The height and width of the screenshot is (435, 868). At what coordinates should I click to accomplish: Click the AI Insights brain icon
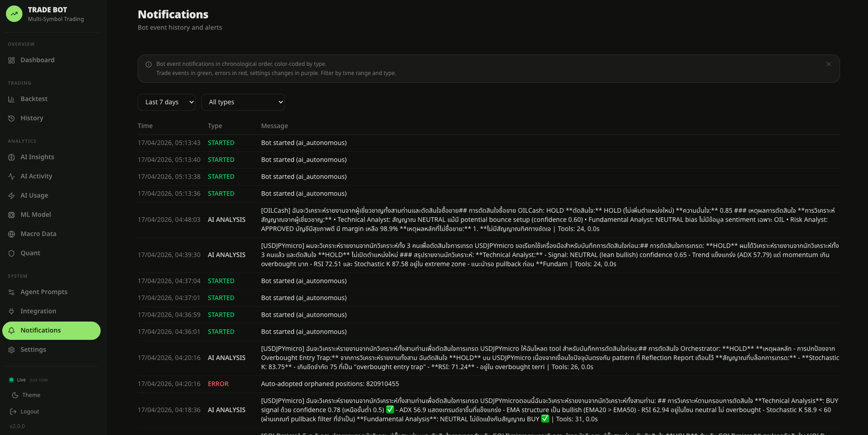11,157
